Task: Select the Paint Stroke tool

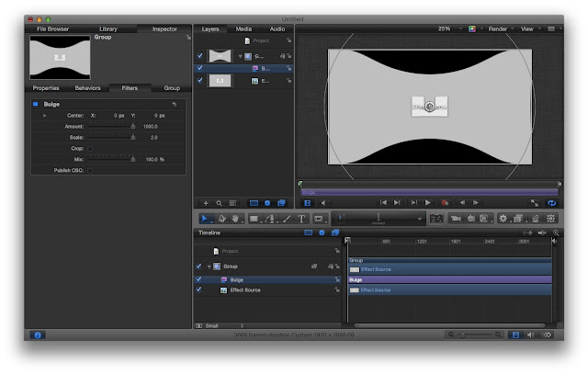Action: [287, 219]
